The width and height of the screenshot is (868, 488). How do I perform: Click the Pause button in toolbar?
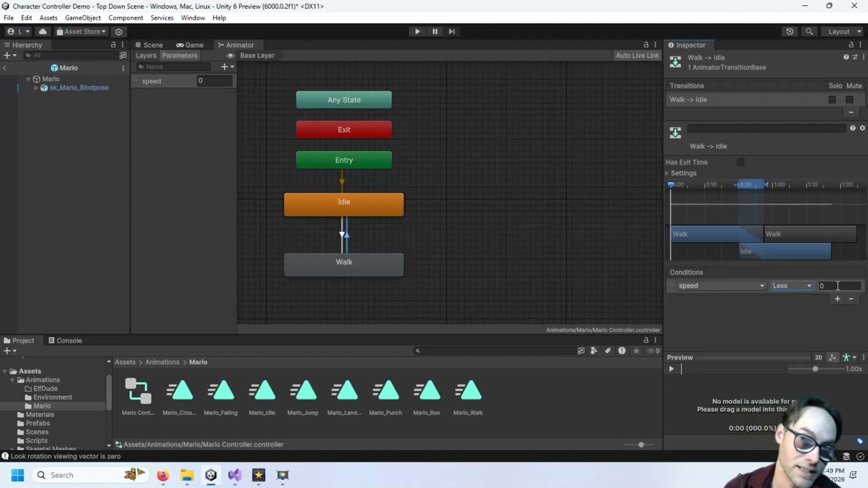click(x=435, y=31)
